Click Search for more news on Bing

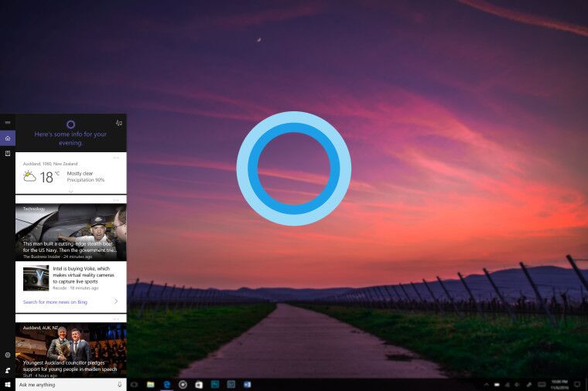pyautogui.click(x=55, y=301)
